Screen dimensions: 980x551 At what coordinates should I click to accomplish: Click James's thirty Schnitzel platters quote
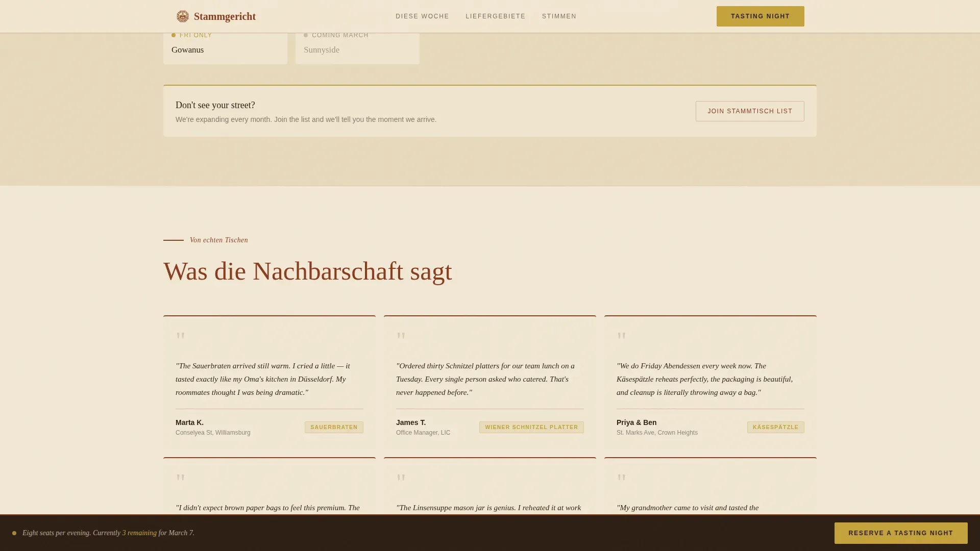[485, 379]
